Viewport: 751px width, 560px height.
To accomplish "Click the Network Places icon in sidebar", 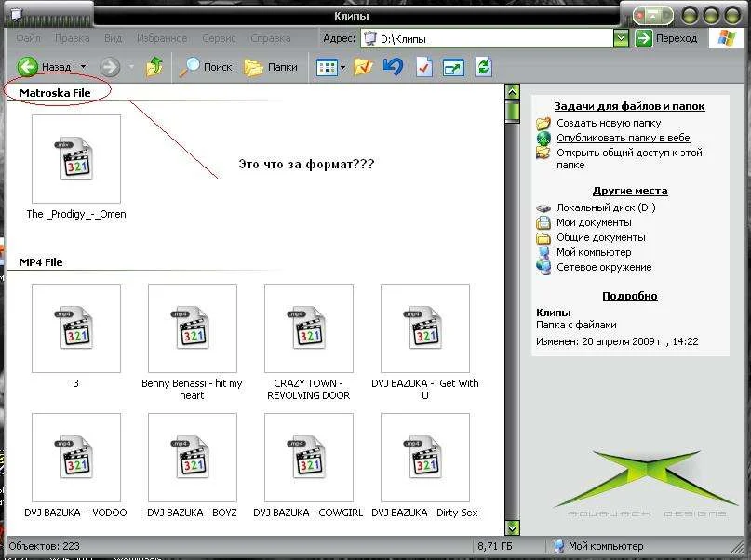I will (543, 268).
